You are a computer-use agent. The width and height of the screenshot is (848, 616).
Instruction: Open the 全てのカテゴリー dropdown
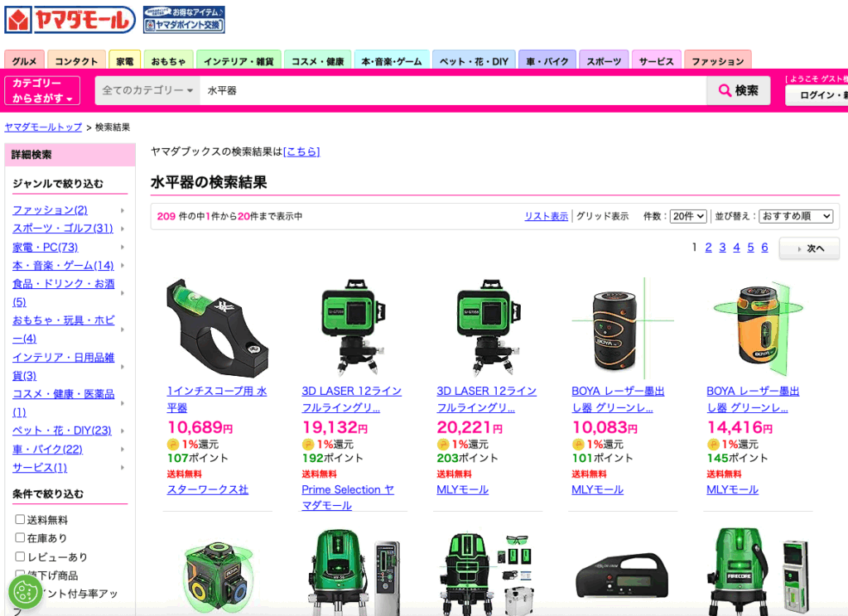point(147,90)
